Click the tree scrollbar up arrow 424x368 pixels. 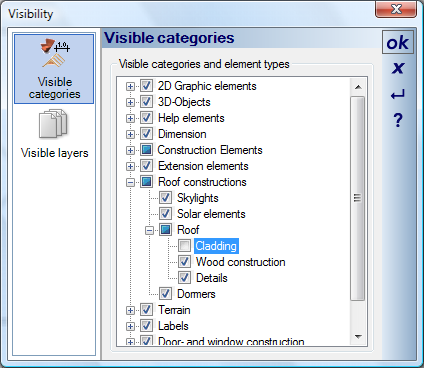click(x=358, y=87)
